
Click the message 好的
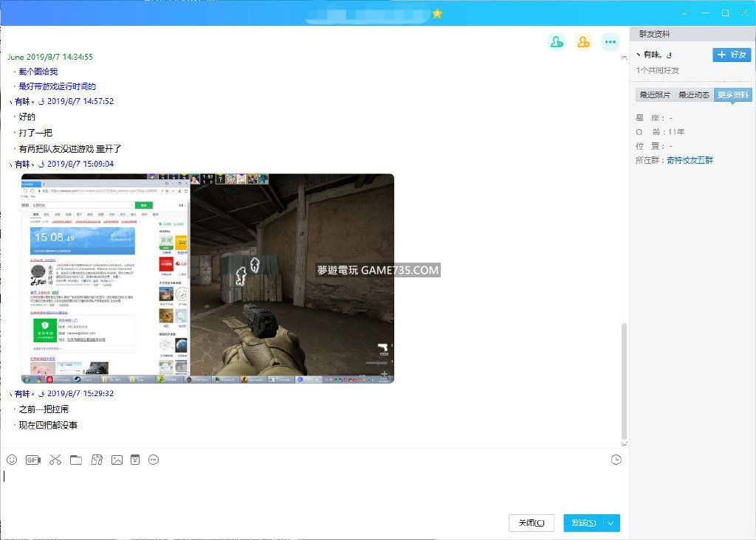tap(27, 117)
